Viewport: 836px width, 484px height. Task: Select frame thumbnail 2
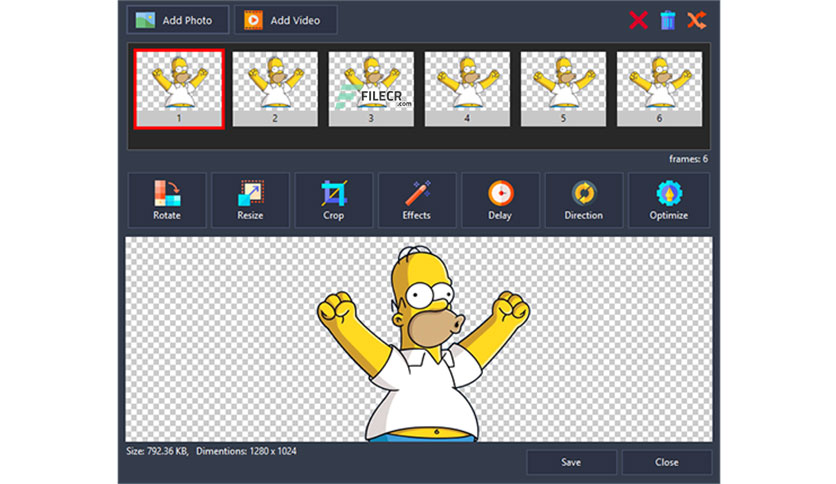275,89
